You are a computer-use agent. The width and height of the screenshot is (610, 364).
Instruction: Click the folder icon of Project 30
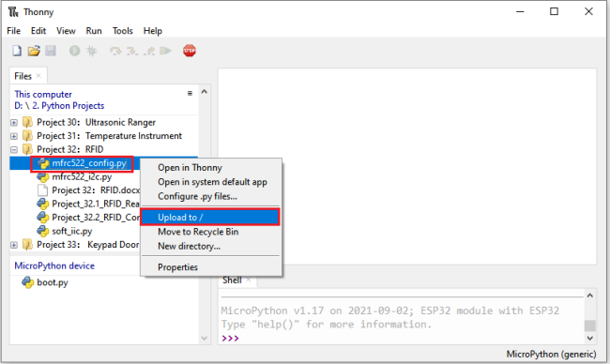pos(27,123)
